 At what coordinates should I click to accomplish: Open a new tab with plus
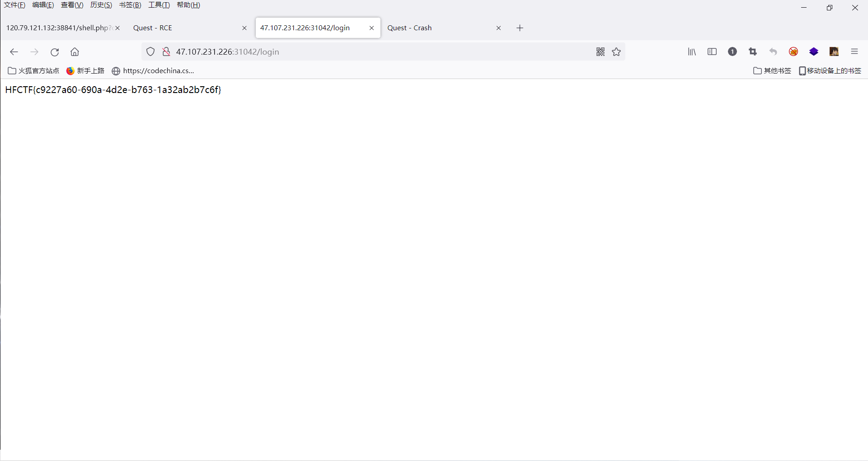520,28
